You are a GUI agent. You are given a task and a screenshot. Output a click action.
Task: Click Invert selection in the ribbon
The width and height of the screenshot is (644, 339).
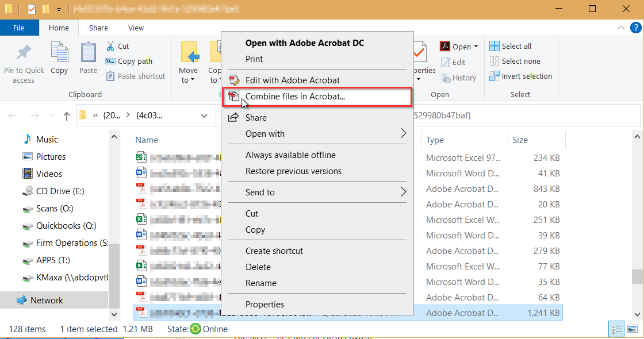click(520, 76)
